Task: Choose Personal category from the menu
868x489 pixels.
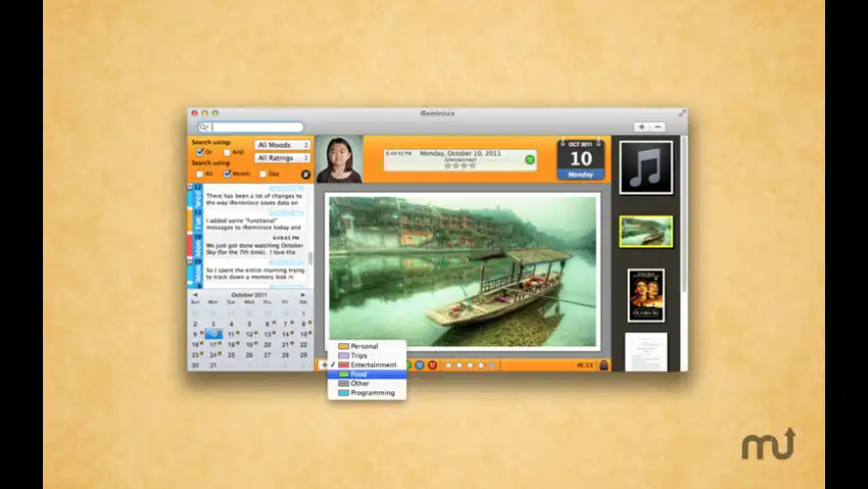Action: [x=367, y=346]
